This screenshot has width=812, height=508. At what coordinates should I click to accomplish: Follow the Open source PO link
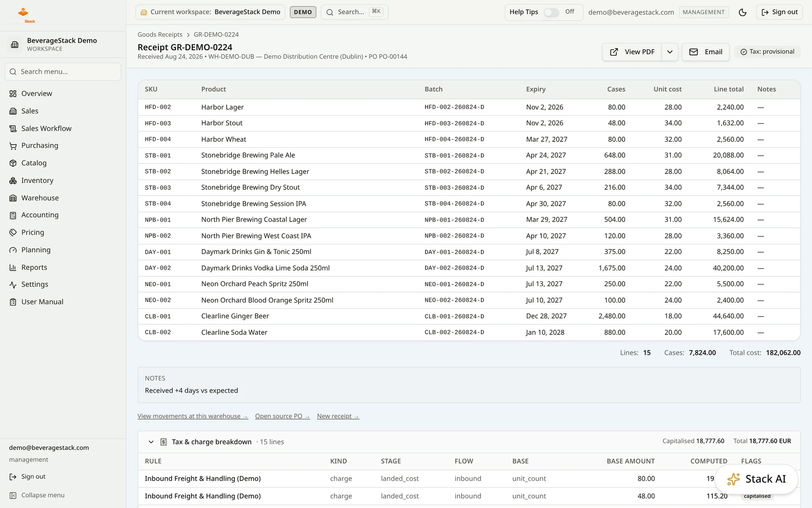pos(282,416)
